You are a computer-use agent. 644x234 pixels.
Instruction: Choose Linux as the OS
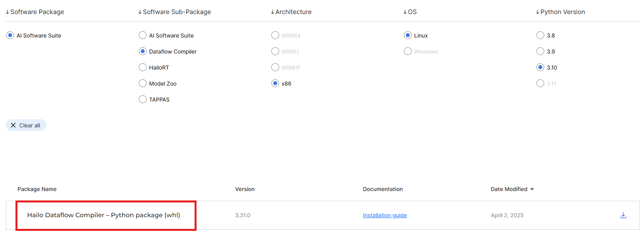tap(408, 36)
